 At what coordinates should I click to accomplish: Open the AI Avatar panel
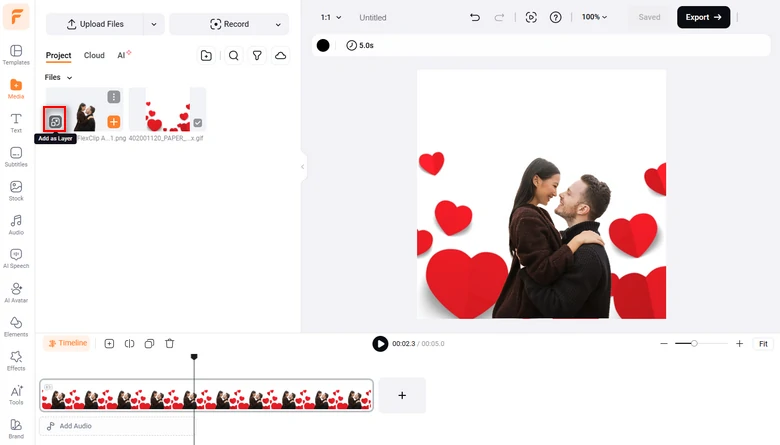(x=16, y=293)
